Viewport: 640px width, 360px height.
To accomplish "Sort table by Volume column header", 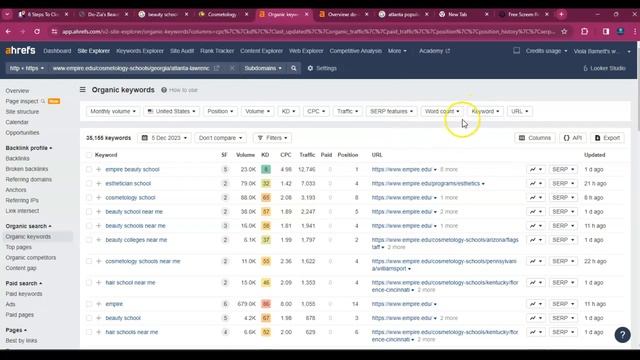I will 245,155.
